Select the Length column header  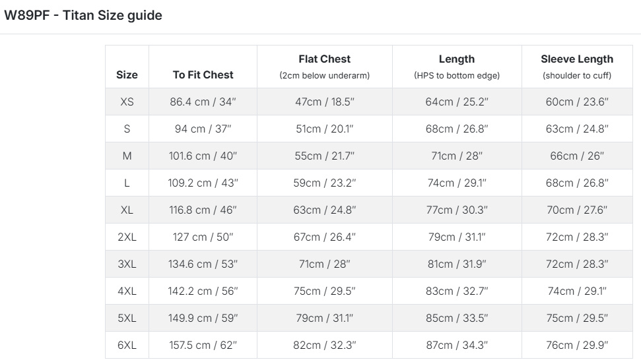(456, 59)
